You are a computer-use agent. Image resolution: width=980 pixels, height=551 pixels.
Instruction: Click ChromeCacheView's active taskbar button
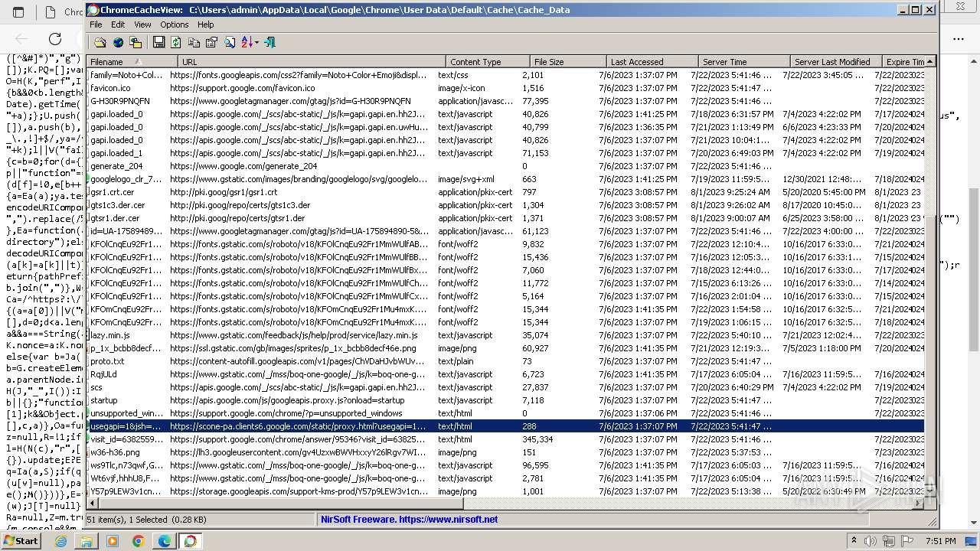191,541
